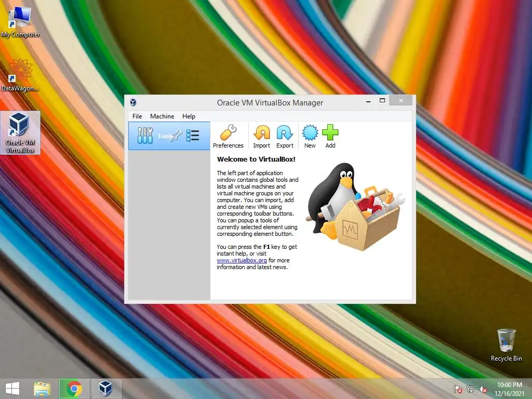Viewport: 532px width, 399px height.
Task: Click the Import appliance icon
Action: pos(262,136)
